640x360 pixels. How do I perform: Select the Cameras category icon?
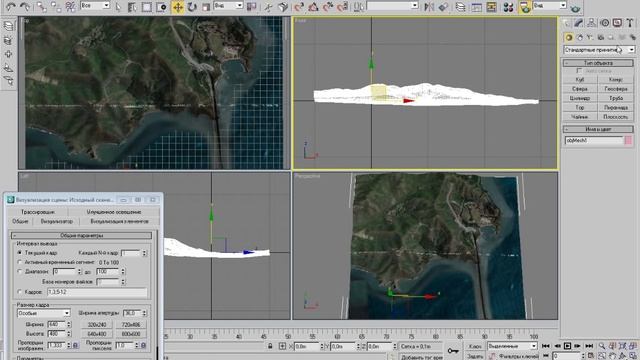[x=601, y=38]
